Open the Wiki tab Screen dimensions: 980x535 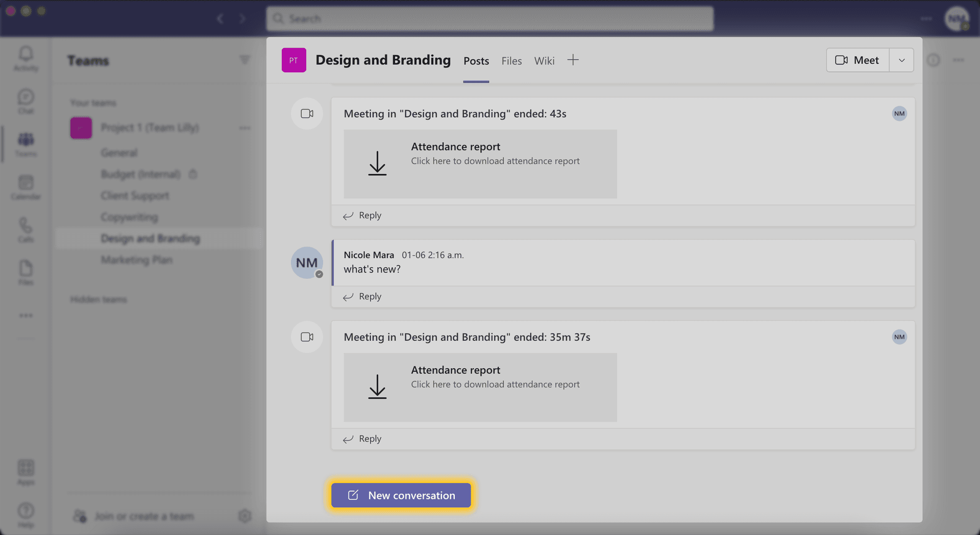click(x=544, y=60)
